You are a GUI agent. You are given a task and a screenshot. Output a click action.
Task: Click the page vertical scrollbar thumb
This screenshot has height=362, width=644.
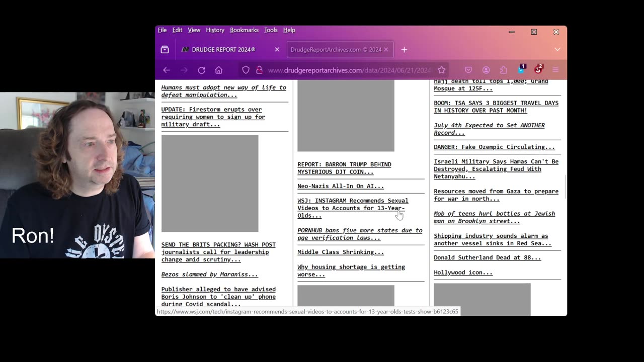point(566,187)
